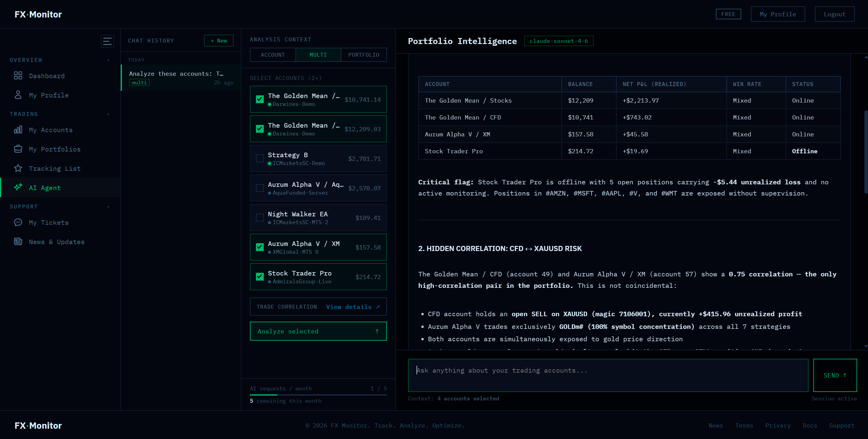This screenshot has width=868, height=439.
Task: Click the chat panel vertical scrollbar thumb
Action: (866, 151)
